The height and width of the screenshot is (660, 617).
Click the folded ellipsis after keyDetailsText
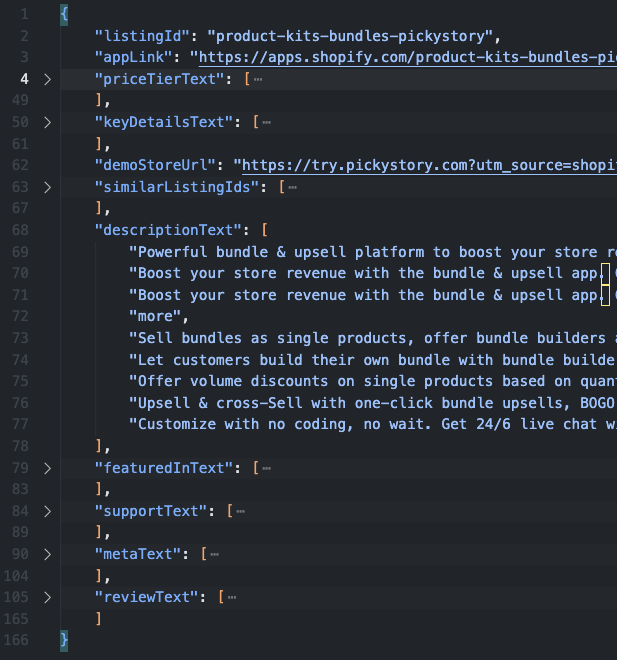pyautogui.click(x=267, y=122)
